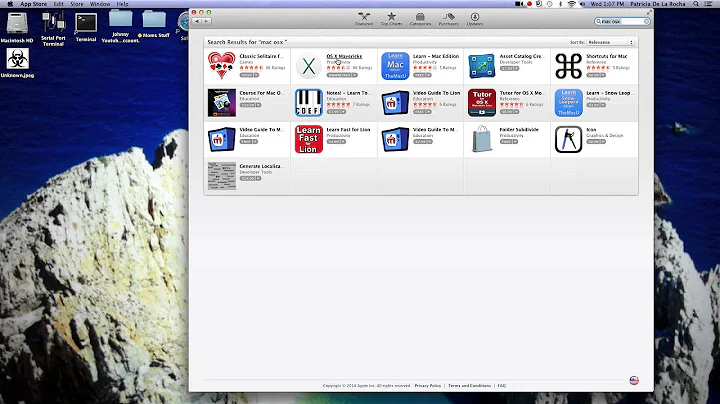Screen dimensions: 720x404
Task: Go back with the back arrow button
Action: point(197,21)
